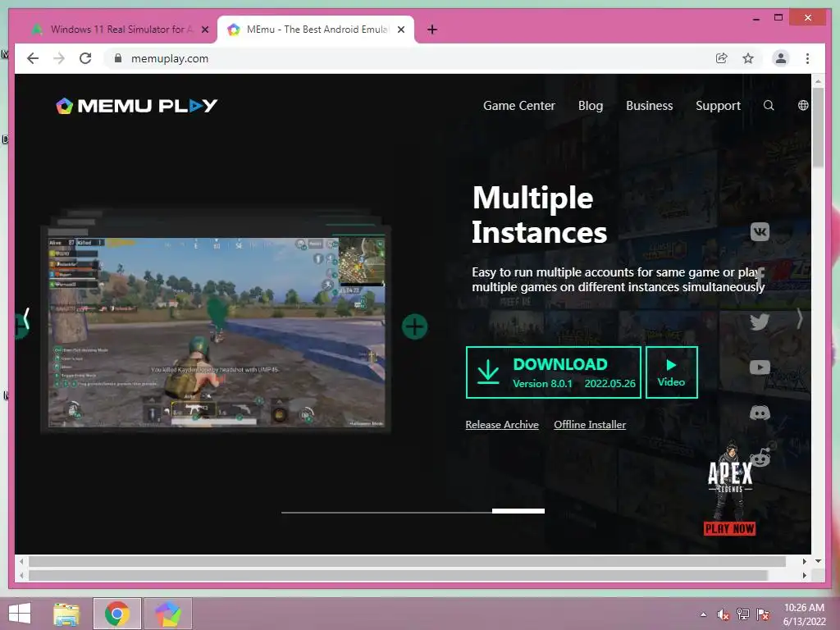Close the Windows 11 Real Simulator tab
Image resolution: width=840 pixels, height=630 pixels.
(204, 30)
